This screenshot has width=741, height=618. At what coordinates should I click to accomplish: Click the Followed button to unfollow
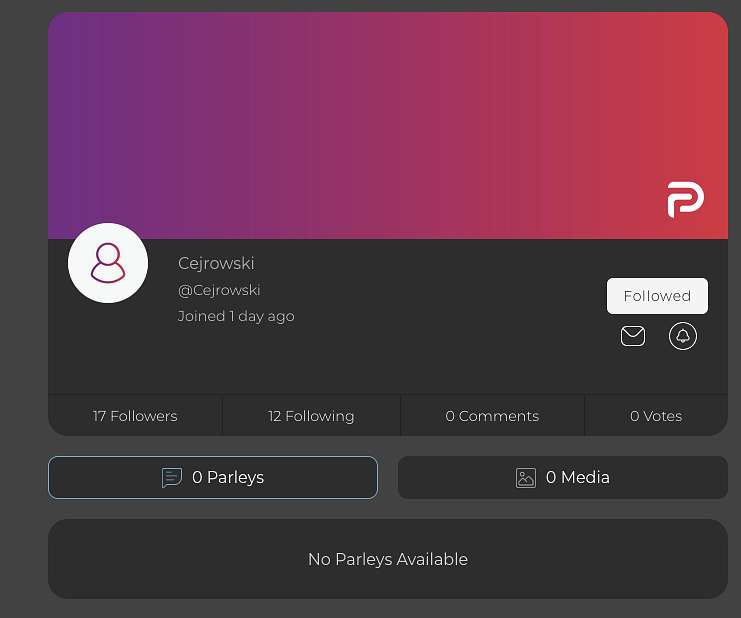tap(657, 296)
